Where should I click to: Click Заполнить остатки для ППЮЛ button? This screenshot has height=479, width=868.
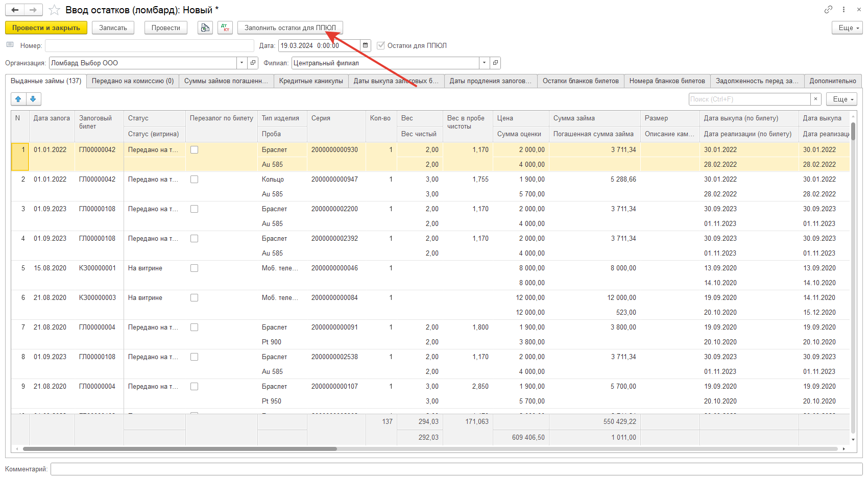pos(290,28)
